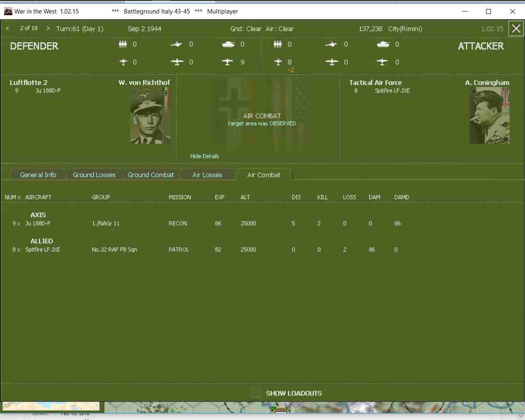Click the attacker's infantry men icon
Screen dimensions: 525x420
pyautogui.click(x=278, y=44)
